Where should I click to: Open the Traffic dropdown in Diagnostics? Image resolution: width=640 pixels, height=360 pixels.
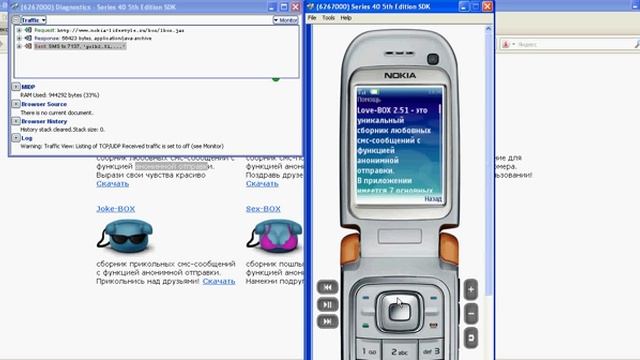[x=33, y=20]
